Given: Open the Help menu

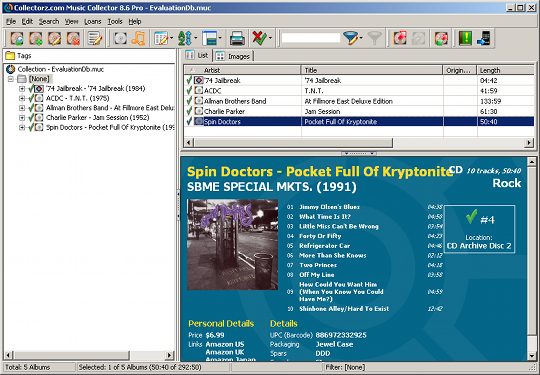Looking at the screenshot, I should point(135,21).
